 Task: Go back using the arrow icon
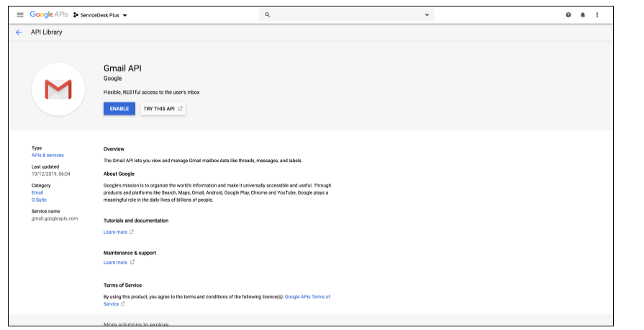[19, 32]
